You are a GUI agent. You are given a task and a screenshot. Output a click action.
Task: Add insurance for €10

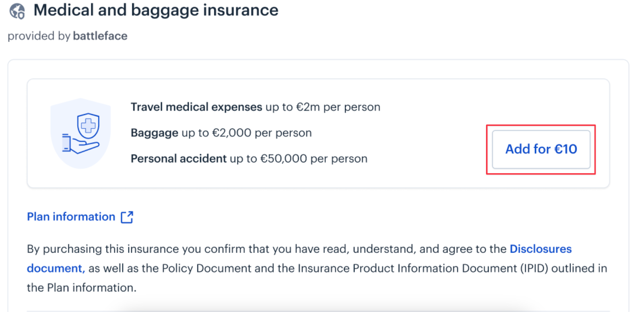[x=541, y=149]
